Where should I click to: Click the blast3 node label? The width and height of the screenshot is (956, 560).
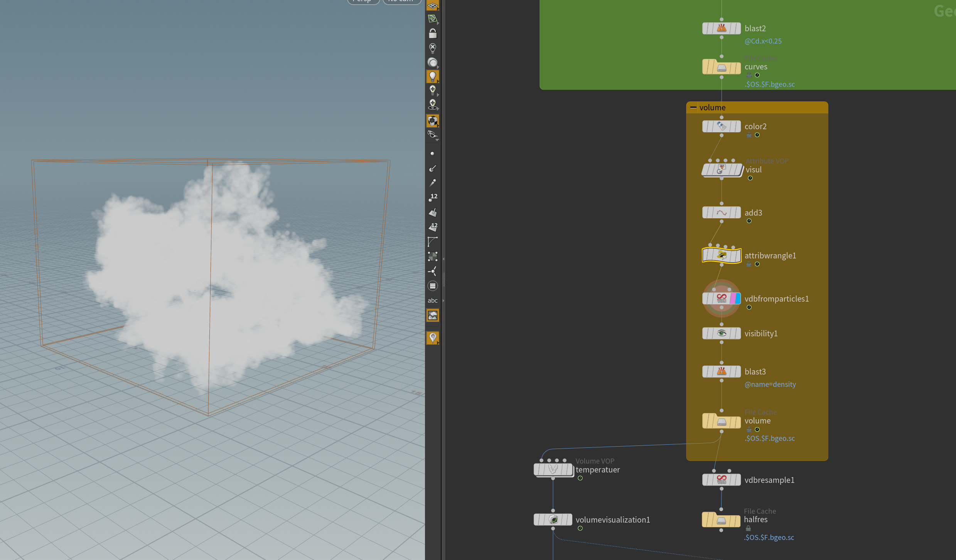[755, 372]
